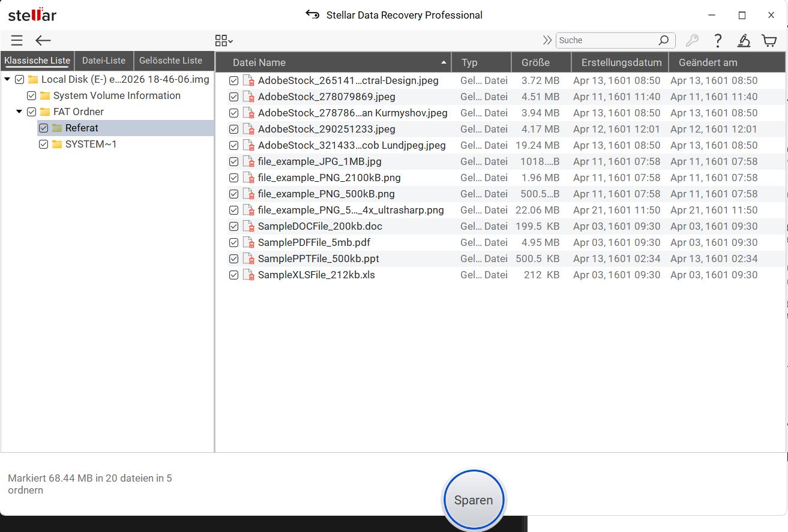Click deleted-file icon of SamplePPTFile_500kb.ppt
The image size is (788, 532).
[248, 259]
